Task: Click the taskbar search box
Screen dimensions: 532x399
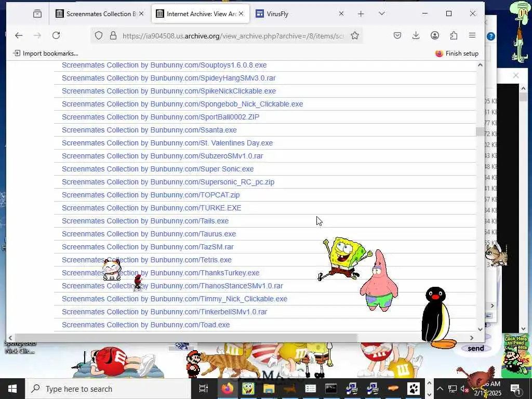Action: [x=108, y=389]
